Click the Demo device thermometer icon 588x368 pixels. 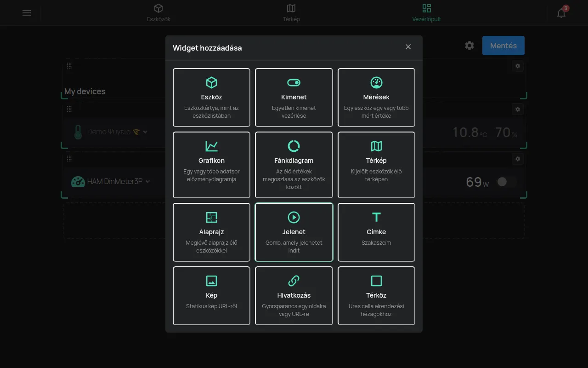coord(78,132)
